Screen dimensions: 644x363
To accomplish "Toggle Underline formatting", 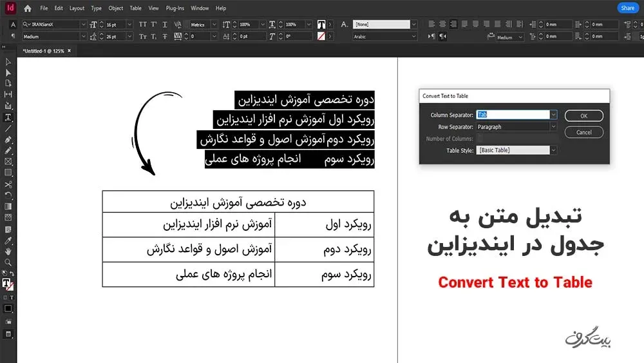I will coord(165,25).
